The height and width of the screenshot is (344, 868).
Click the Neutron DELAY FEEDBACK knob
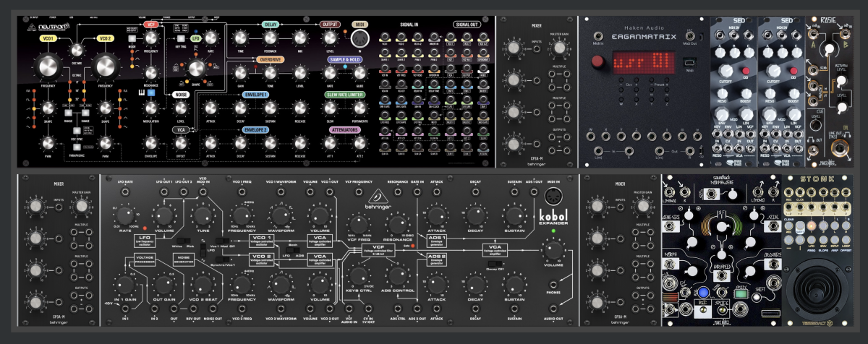click(271, 38)
